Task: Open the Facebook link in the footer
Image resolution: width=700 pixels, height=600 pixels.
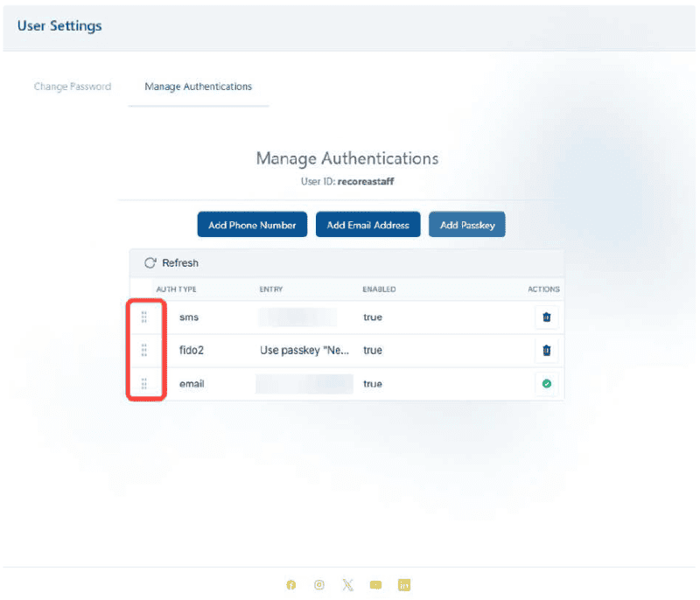Action: click(x=291, y=585)
